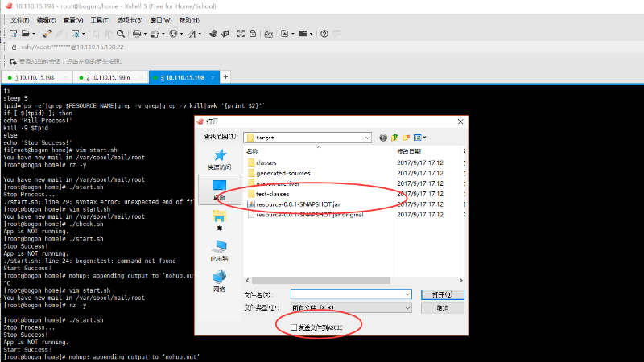Open the file type dropdown
Viewport: 644px width, 362px height.
point(407,307)
